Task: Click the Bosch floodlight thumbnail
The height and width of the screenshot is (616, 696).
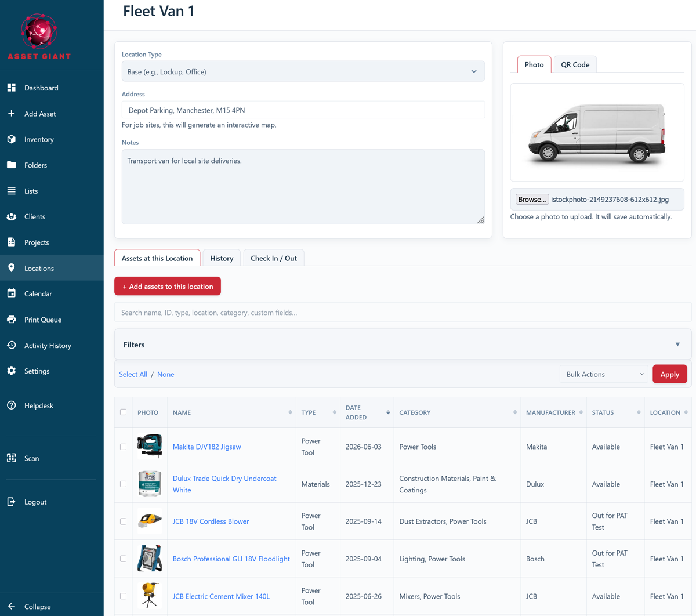Action: 150,558
